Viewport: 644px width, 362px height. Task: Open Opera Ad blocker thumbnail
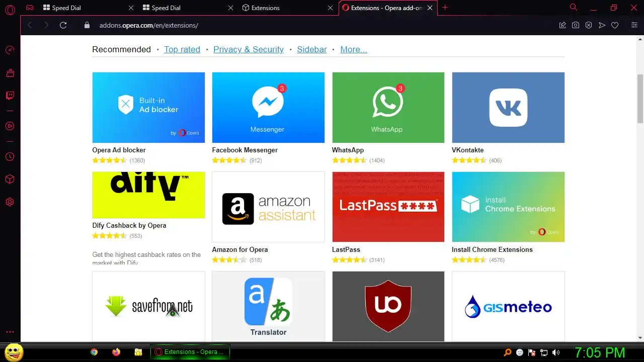(x=148, y=108)
